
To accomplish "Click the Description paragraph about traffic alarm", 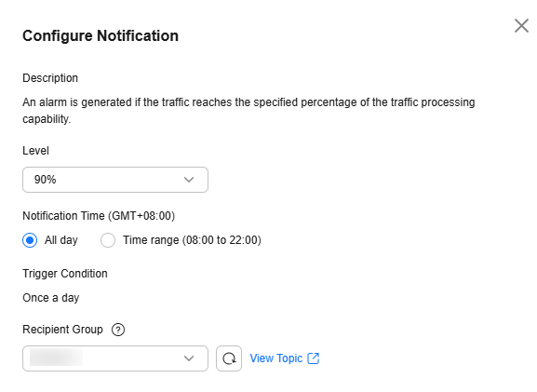I will click(248, 110).
